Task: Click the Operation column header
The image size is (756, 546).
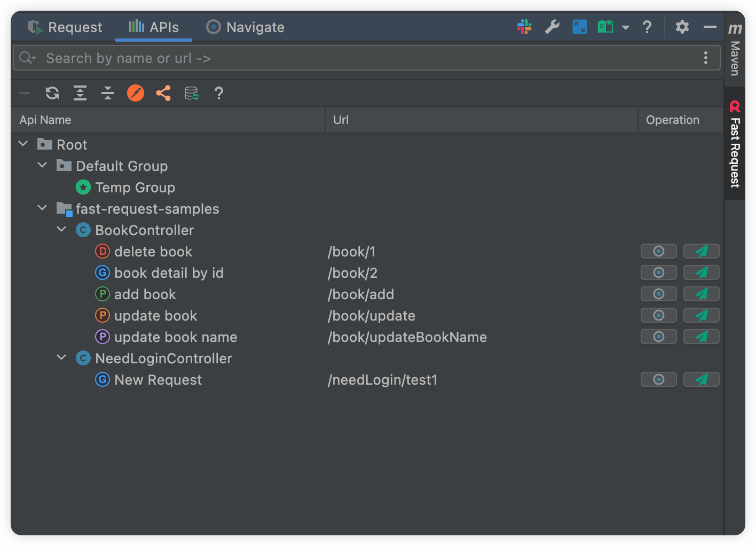Action: 681,120
